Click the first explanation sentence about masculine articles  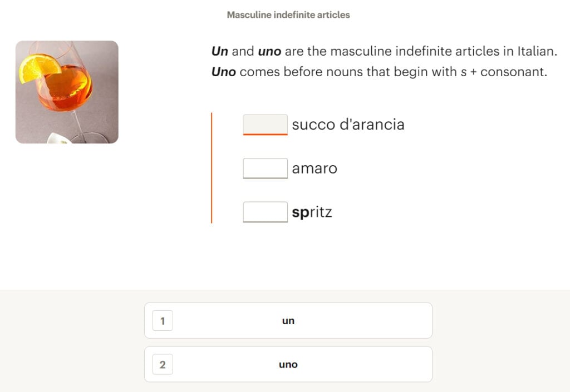[x=384, y=51]
